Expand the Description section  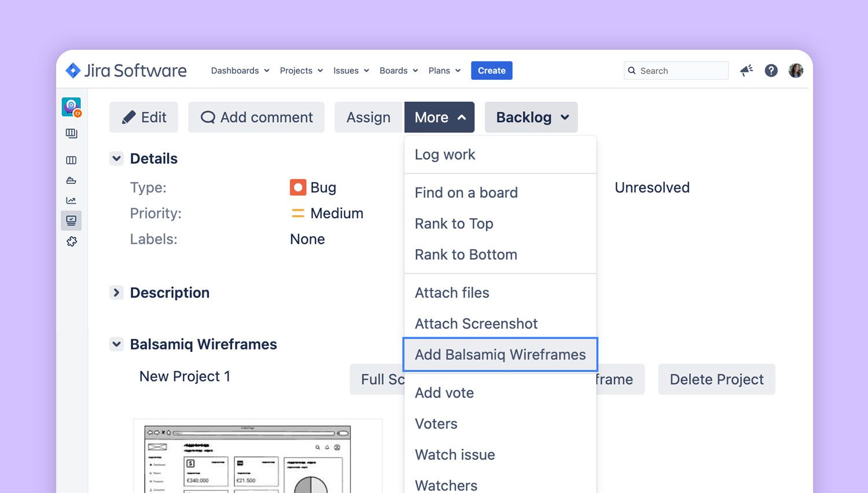(116, 293)
